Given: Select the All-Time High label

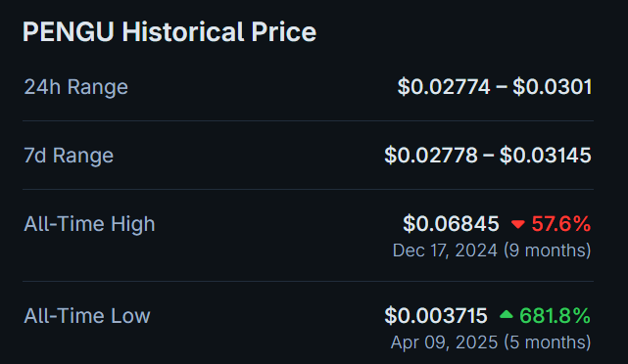Looking at the screenshot, I should pyautogui.click(x=89, y=224).
